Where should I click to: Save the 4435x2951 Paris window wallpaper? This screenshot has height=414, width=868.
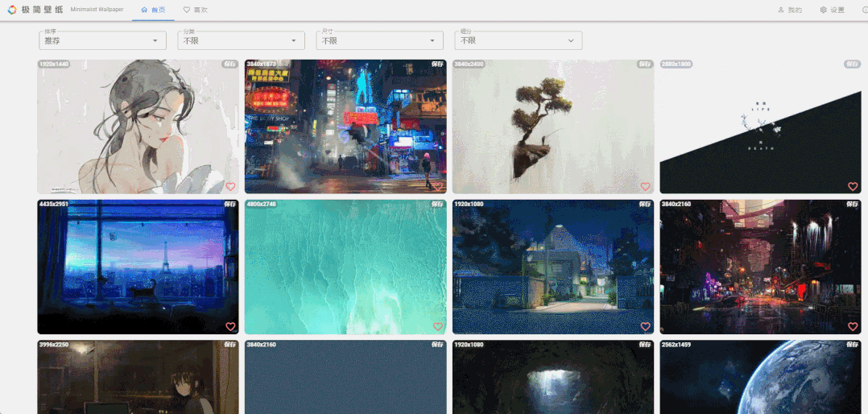coord(229,205)
